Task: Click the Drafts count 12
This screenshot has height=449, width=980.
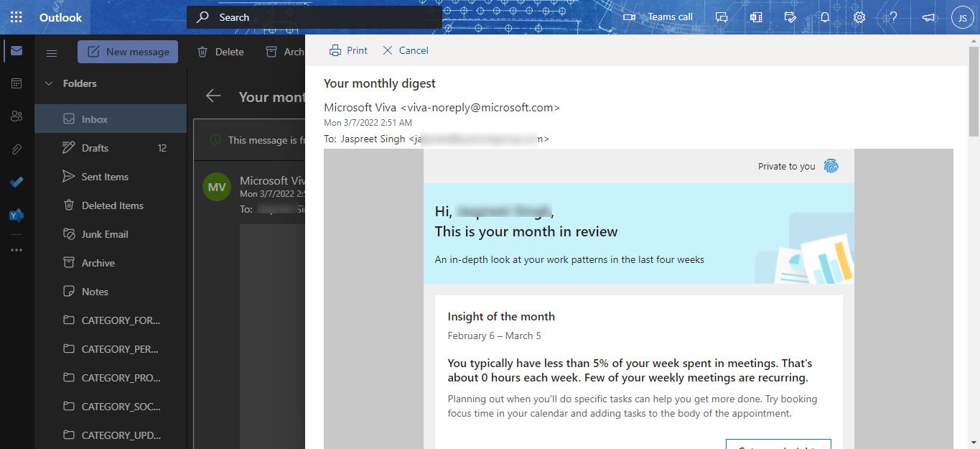Action: (x=162, y=148)
